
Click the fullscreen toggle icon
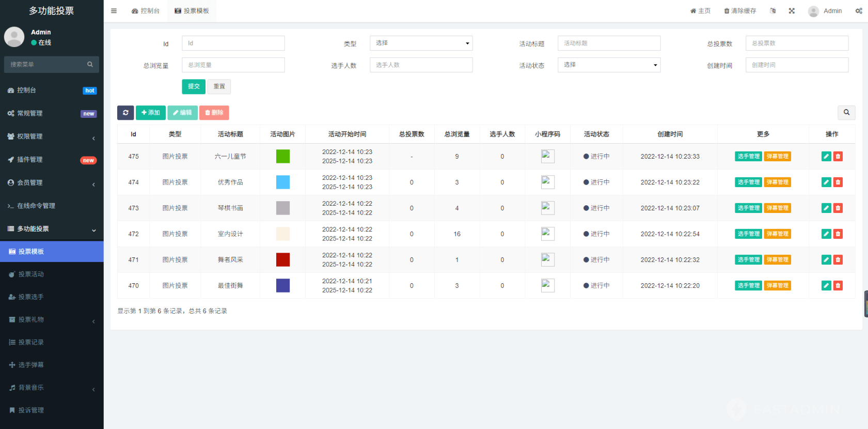(x=792, y=11)
